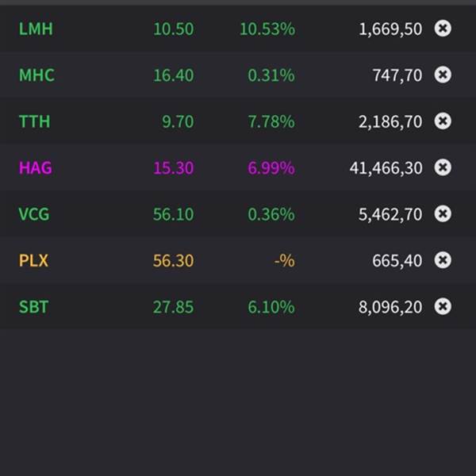The image size is (476, 476).
Task: Click the orange PLX symbol
Action: click(33, 260)
